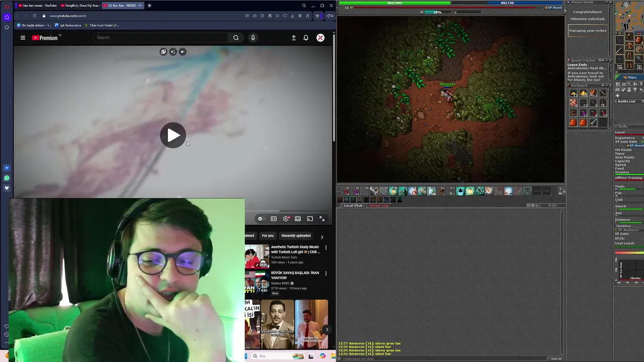
Task: Open the Opera sidebar WhatsApp icon
Action: point(7,178)
